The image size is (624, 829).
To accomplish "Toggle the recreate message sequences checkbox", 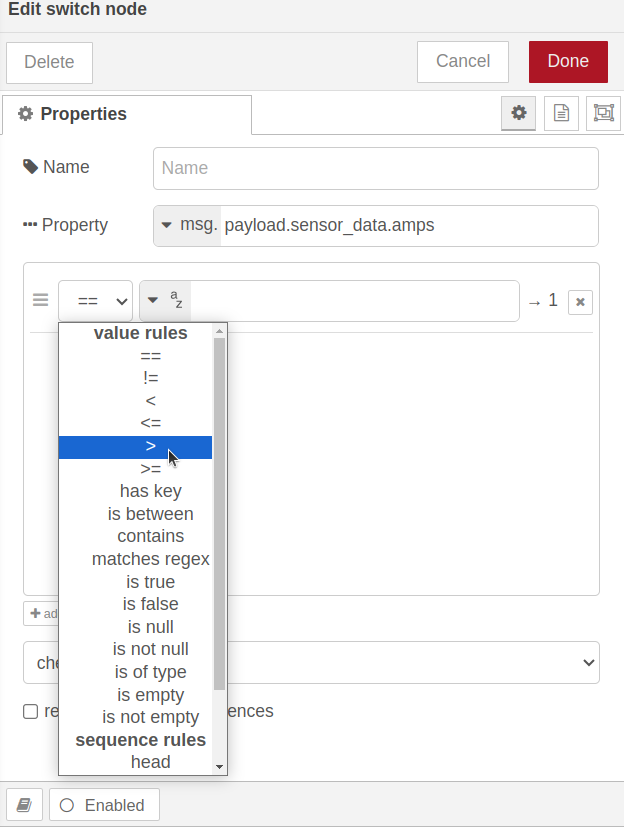I will [x=31, y=712].
